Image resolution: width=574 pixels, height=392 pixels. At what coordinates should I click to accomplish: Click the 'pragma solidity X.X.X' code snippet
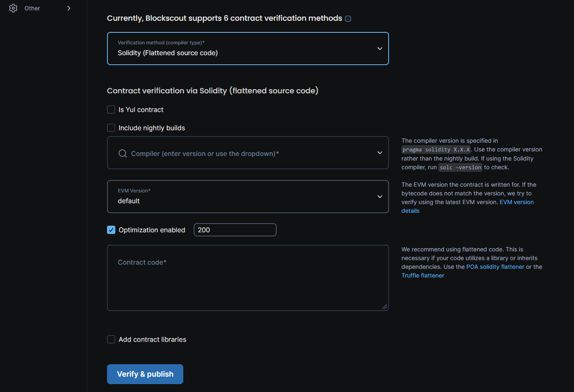point(436,150)
